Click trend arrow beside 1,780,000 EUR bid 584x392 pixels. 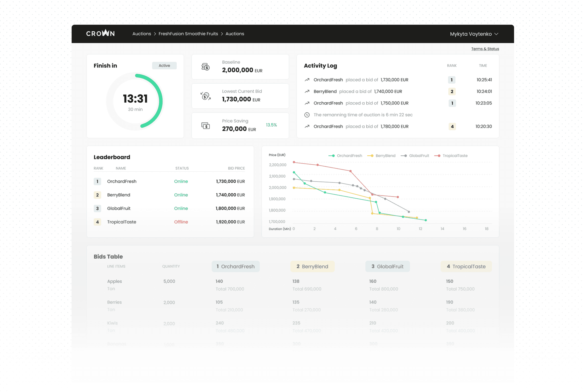307,127
